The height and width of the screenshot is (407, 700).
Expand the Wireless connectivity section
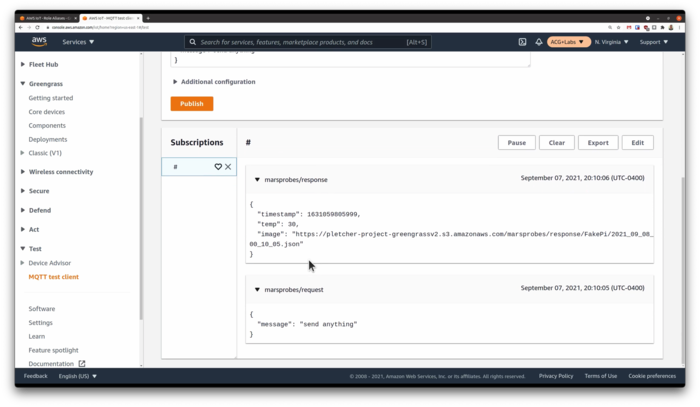pyautogui.click(x=23, y=171)
